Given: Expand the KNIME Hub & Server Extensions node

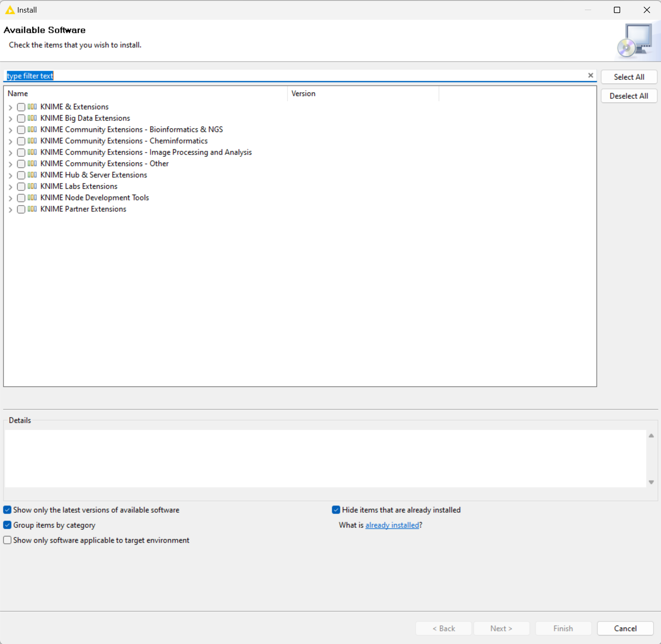Looking at the screenshot, I should (x=11, y=176).
